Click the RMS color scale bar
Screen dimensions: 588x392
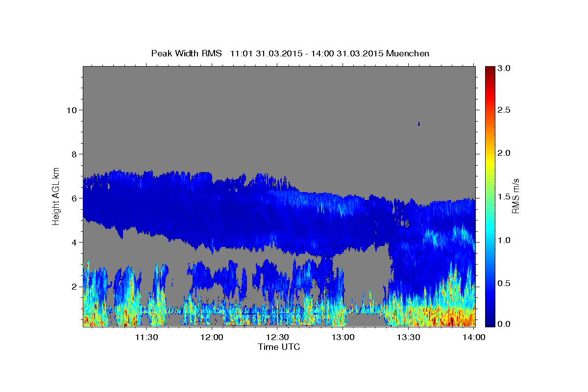[490, 196]
